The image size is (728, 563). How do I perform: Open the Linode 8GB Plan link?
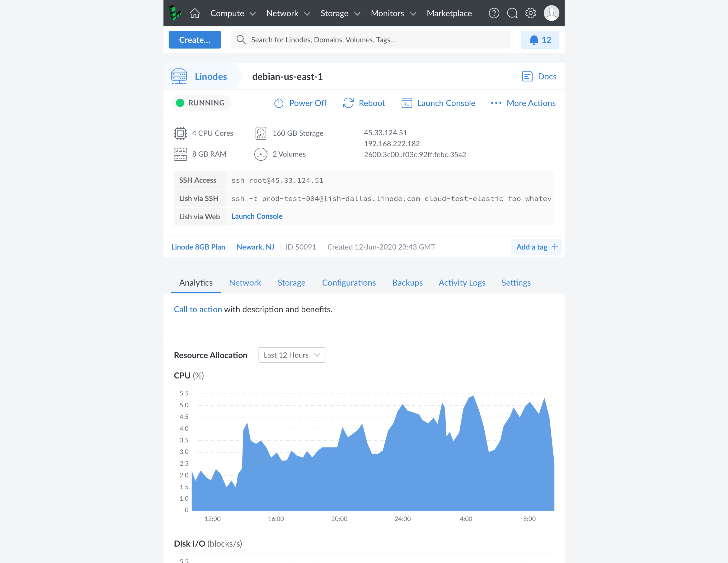pyautogui.click(x=198, y=247)
